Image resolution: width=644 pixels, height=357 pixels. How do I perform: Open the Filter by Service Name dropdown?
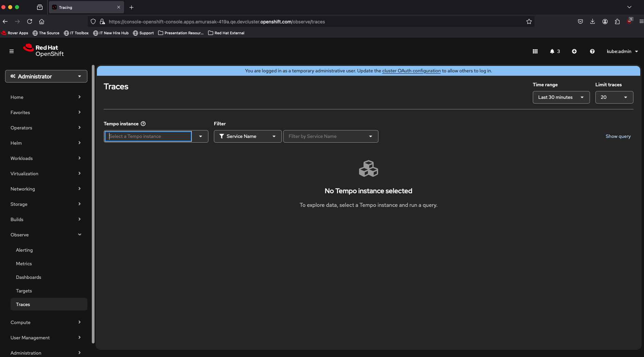click(x=331, y=136)
